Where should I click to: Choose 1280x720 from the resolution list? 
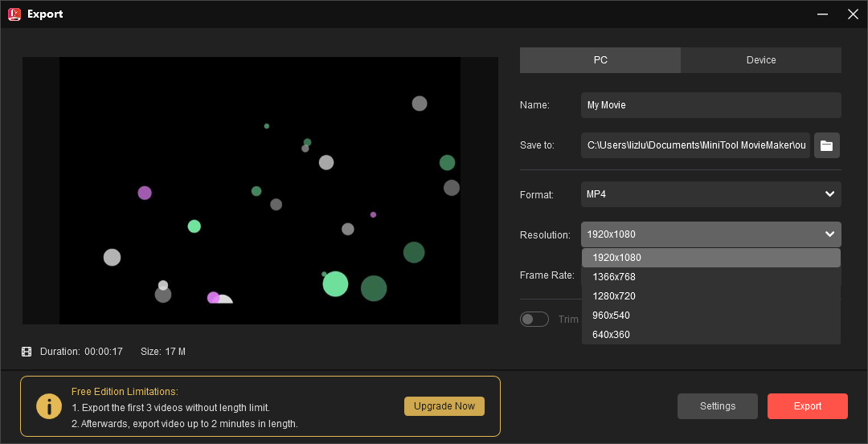pyautogui.click(x=614, y=296)
